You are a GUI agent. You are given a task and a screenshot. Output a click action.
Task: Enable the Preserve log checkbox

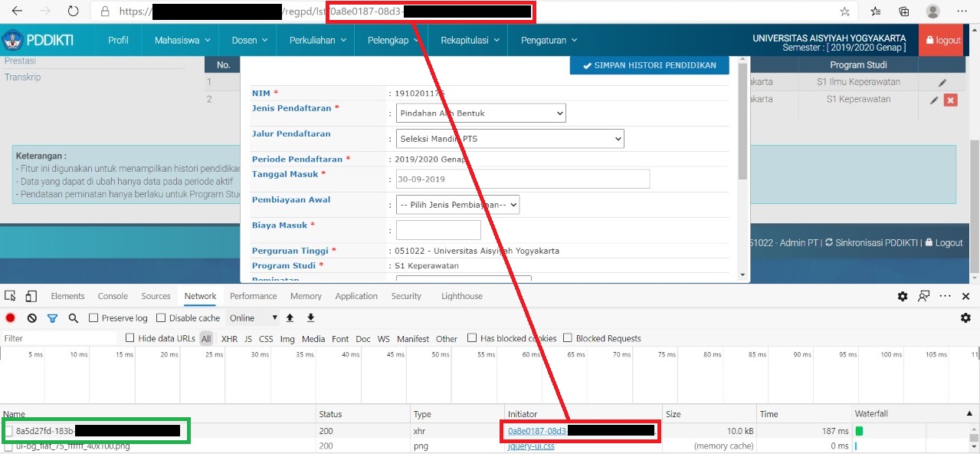93,318
